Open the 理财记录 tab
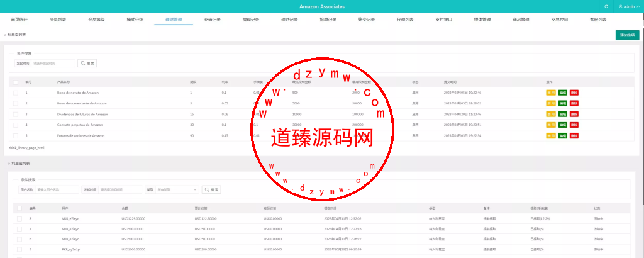 pyautogui.click(x=289, y=20)
